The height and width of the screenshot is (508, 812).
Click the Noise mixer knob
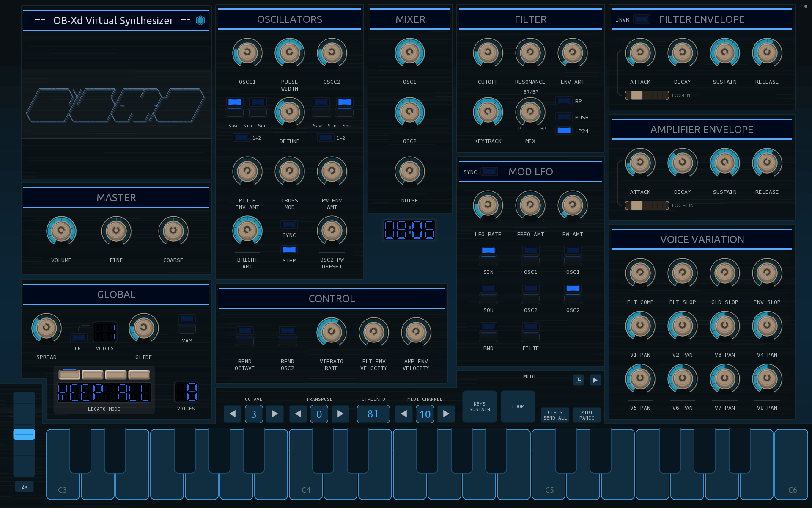click(x=410, y=171)
